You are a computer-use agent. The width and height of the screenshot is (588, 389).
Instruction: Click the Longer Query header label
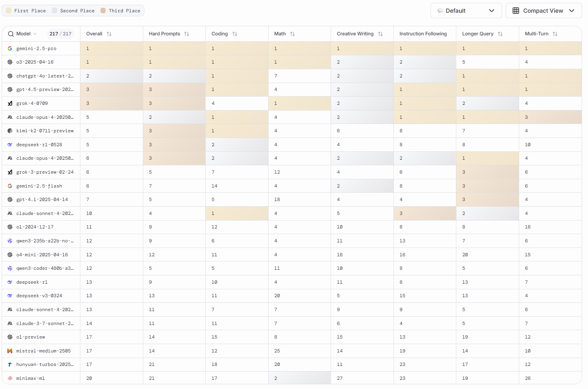click(x=477, y=34)
